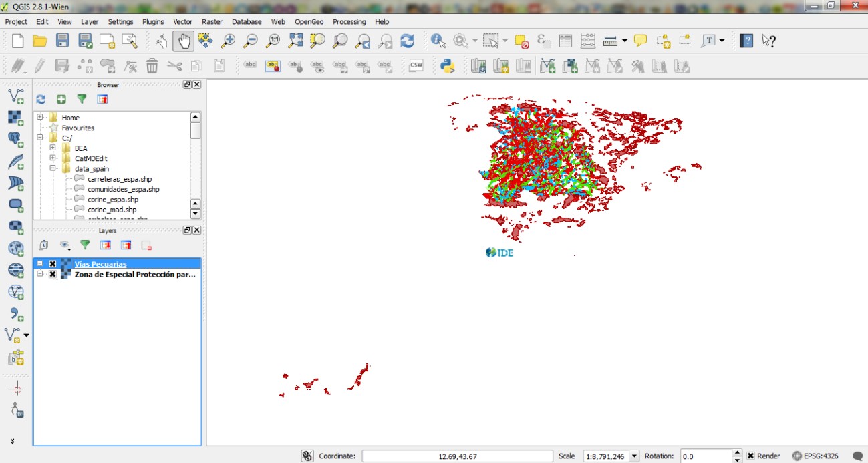Open the Settings menu
Image resolution: width=868 pixels, height=463 pixels.
121,22
